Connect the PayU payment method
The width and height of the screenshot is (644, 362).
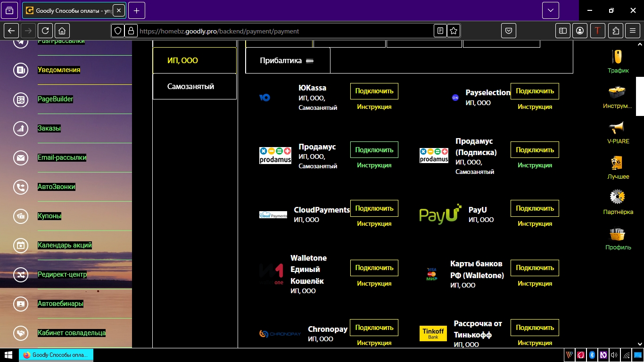coord(535,208)
